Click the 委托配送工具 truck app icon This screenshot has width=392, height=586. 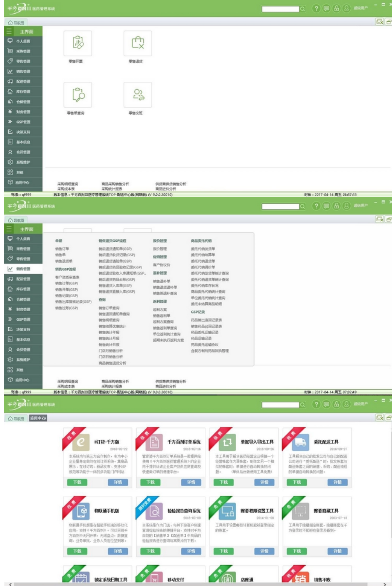300,442
